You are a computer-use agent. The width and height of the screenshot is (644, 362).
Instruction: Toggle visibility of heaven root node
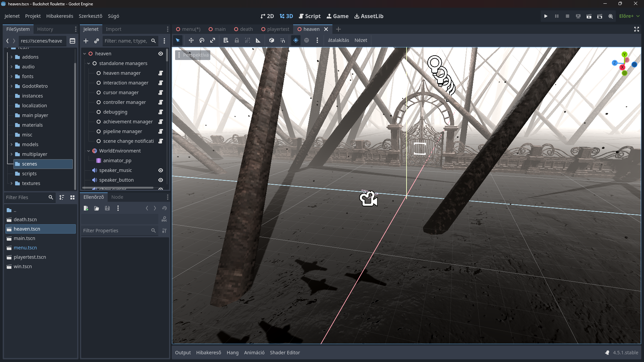161,54
